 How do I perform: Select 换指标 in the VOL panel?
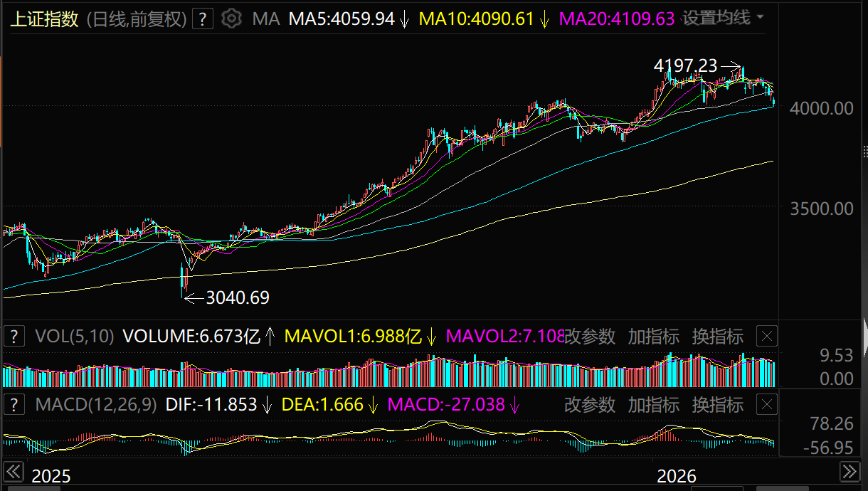click(717, 336)
